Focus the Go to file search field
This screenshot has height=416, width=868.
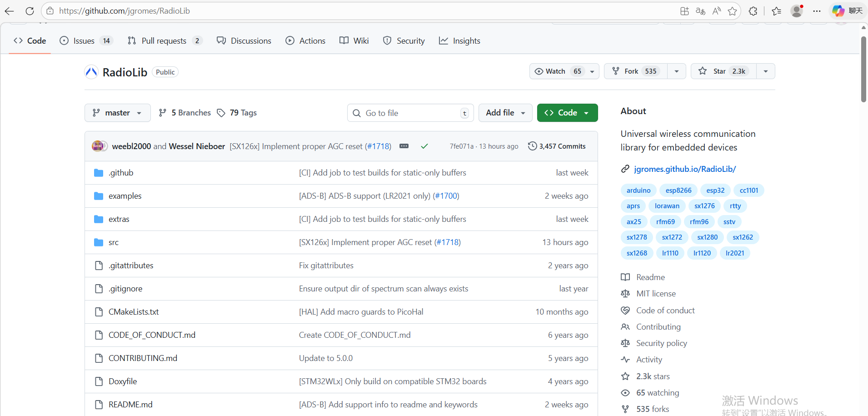click(x=410, y=113)
